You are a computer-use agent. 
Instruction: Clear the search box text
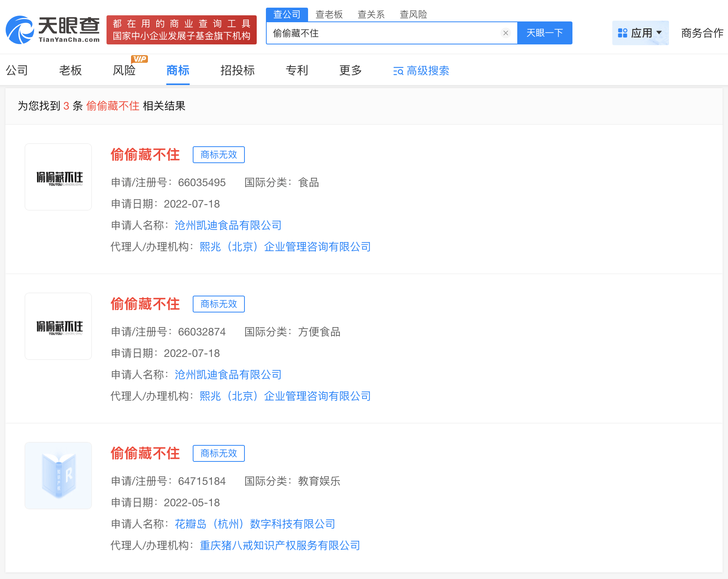(506, 33)
